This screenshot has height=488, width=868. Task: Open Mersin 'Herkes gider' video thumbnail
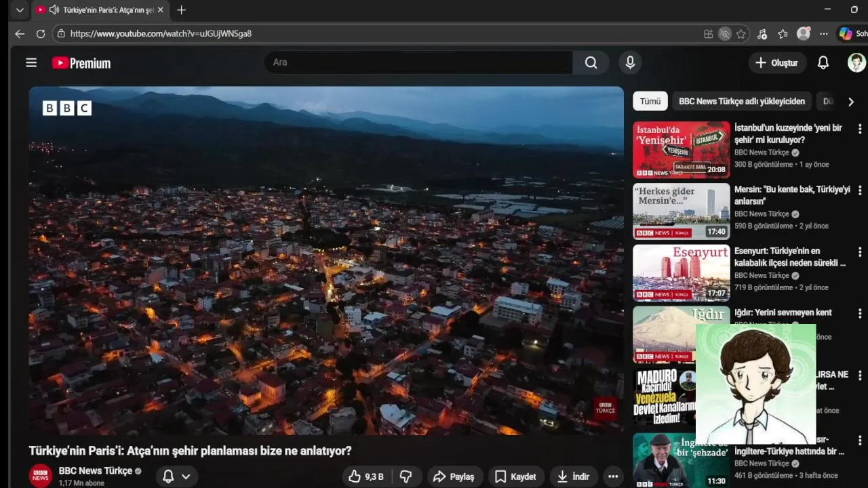click(x=682, y=211)
